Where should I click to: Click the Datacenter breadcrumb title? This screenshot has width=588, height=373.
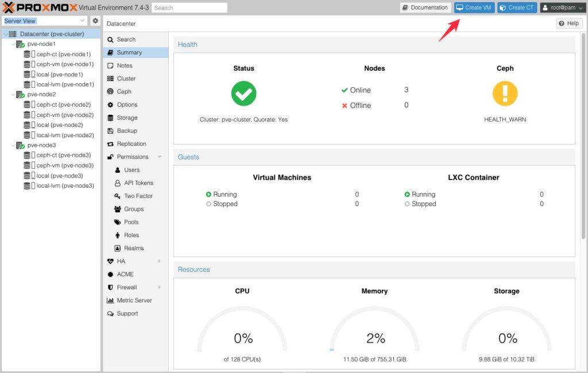pyautogui.click(x=121, y=24)
